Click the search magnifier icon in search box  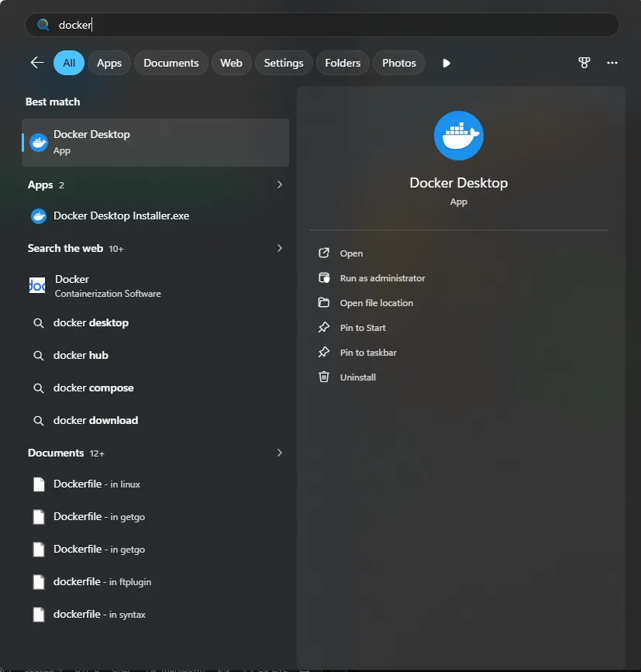pos(43,25)
